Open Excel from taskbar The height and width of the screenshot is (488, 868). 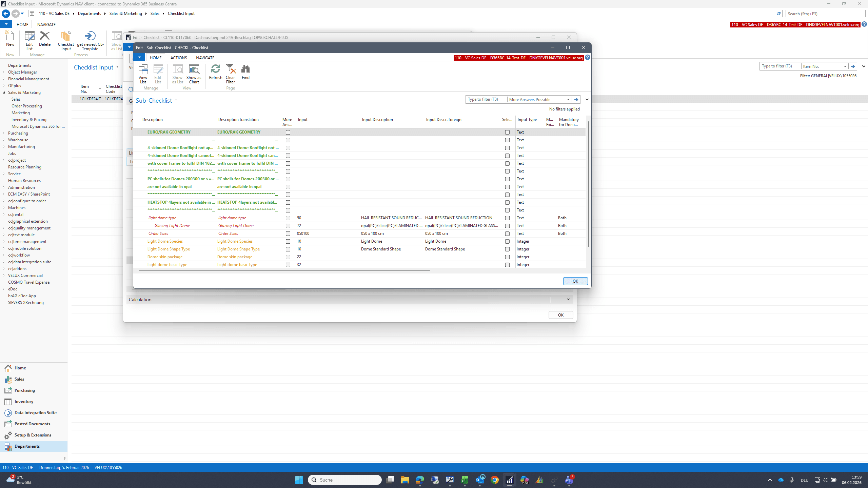465,480
